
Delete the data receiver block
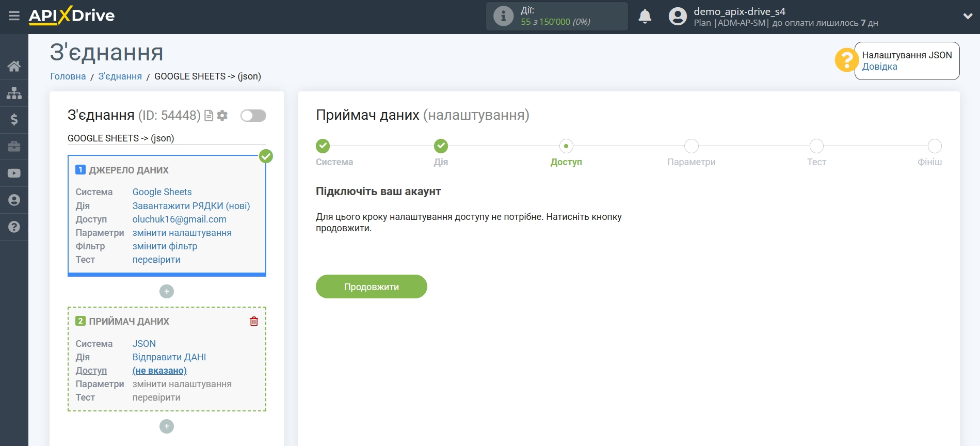pyautogui.click(x=254, y=321)
